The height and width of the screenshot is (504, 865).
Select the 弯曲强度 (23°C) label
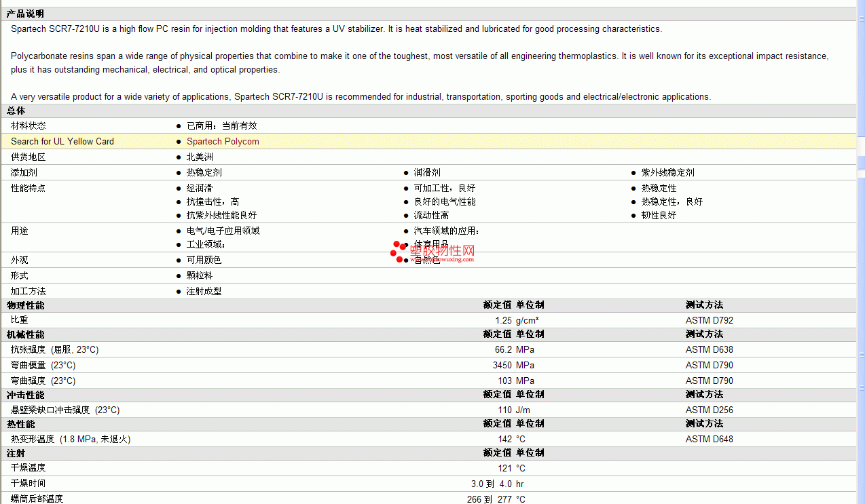click(43, 381)
